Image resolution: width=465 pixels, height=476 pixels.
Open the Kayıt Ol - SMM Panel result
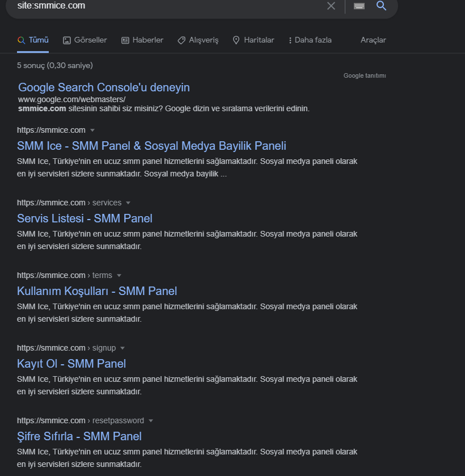[71, 363]
